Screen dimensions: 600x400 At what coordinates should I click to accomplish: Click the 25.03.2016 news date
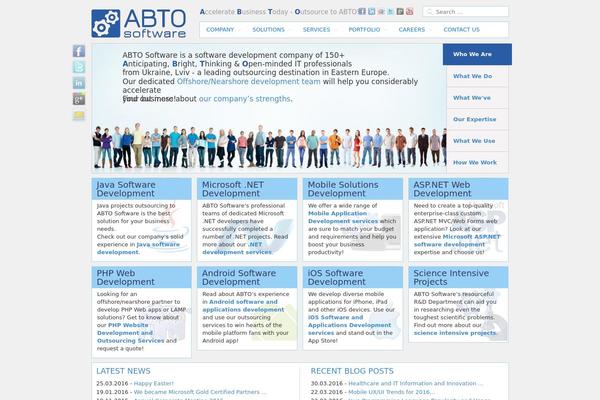coord(112,383)
